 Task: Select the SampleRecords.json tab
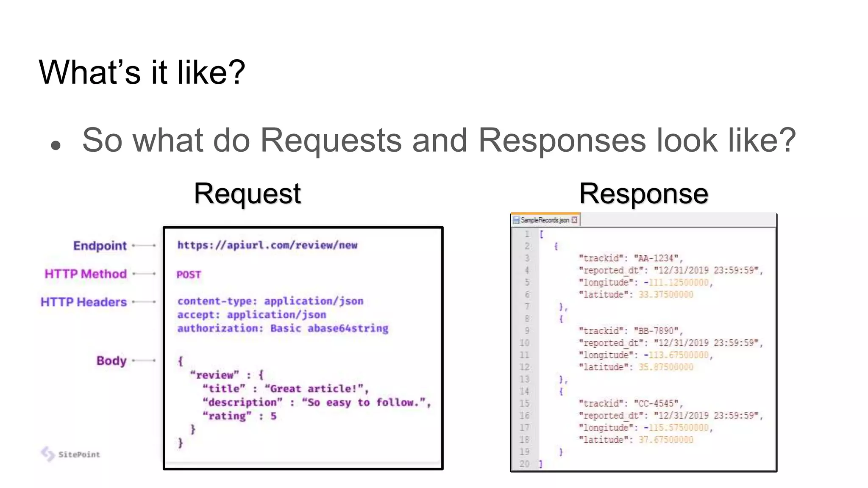(545, 220)
